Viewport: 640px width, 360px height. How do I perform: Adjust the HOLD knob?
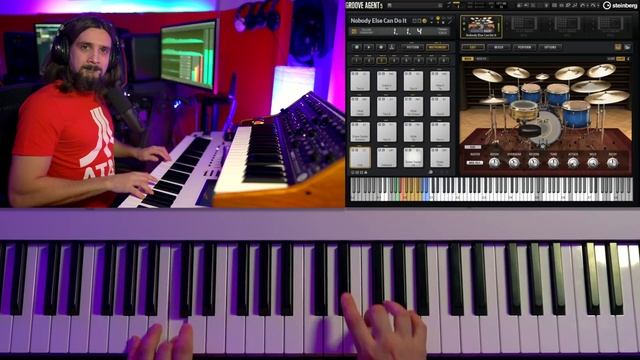pyautogui.click(x=593, y=163)
